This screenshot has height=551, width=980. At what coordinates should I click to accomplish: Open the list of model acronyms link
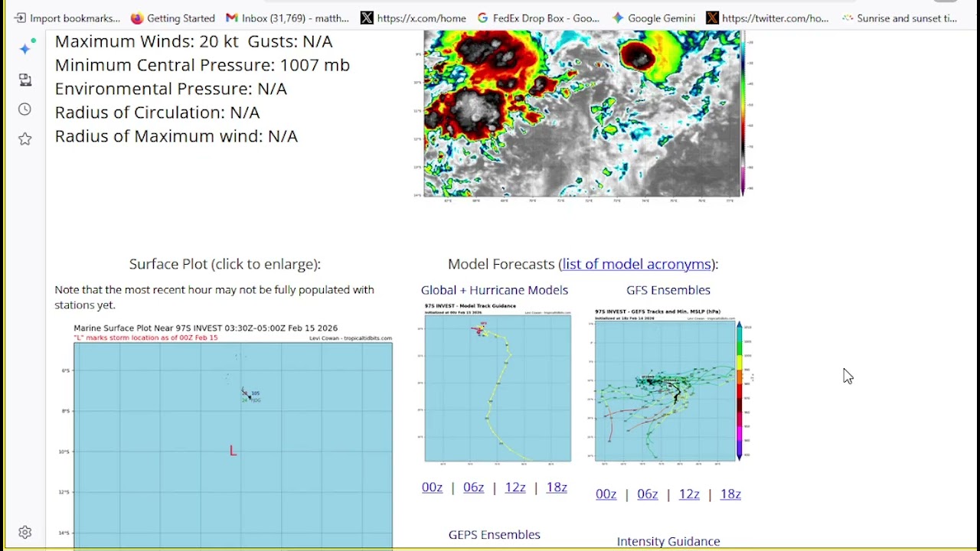click(636, 264)
